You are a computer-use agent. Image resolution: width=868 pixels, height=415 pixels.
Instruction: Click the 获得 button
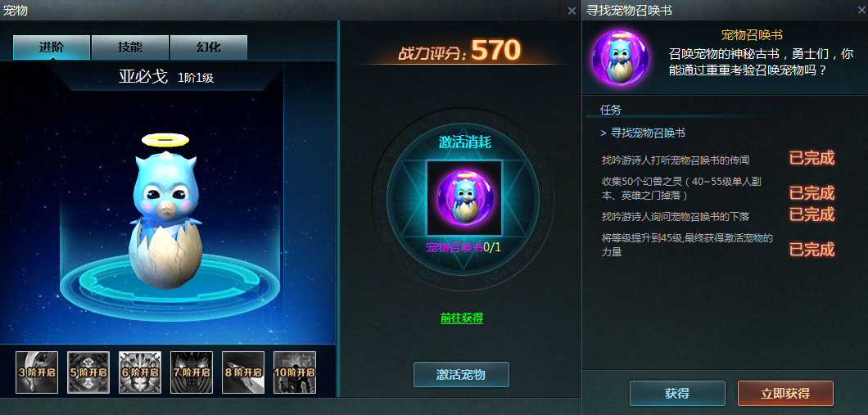[677, 394]
